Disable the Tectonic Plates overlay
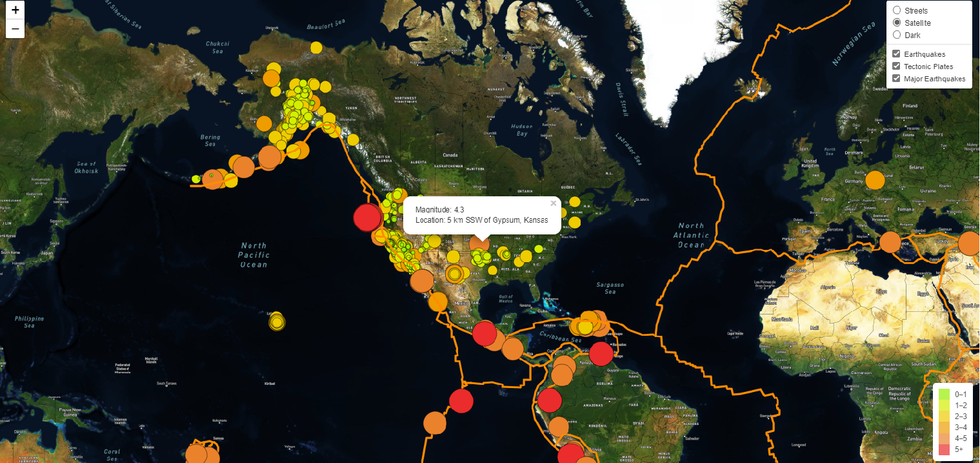 pos(895,66)
